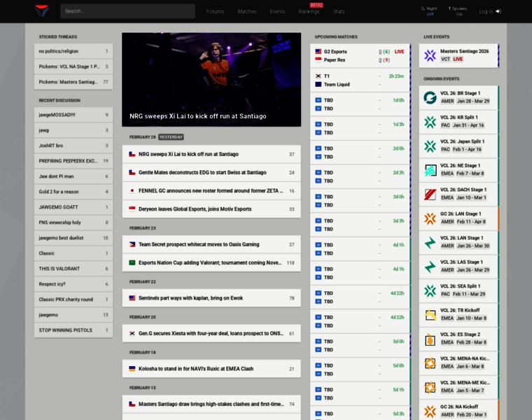Open 'THIS IS VALORANT' thread
The image size is (532, 420).
coord(73,269)
